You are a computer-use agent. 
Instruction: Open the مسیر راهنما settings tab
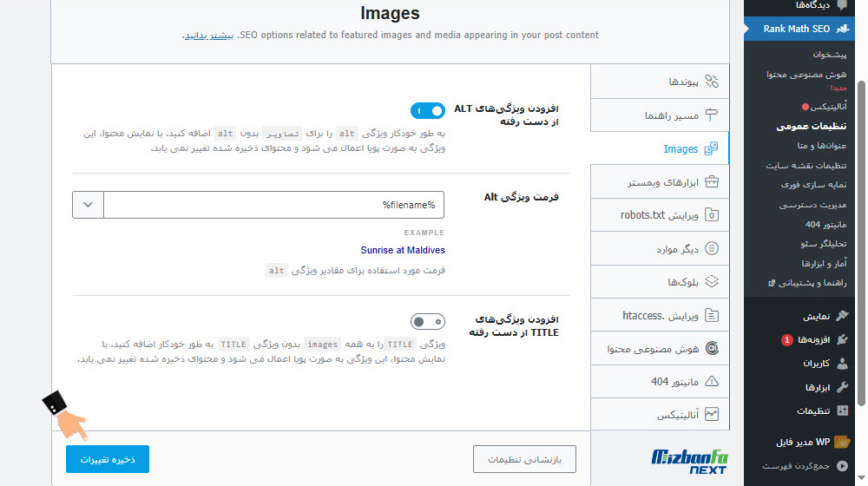click(x=660, y=115)
